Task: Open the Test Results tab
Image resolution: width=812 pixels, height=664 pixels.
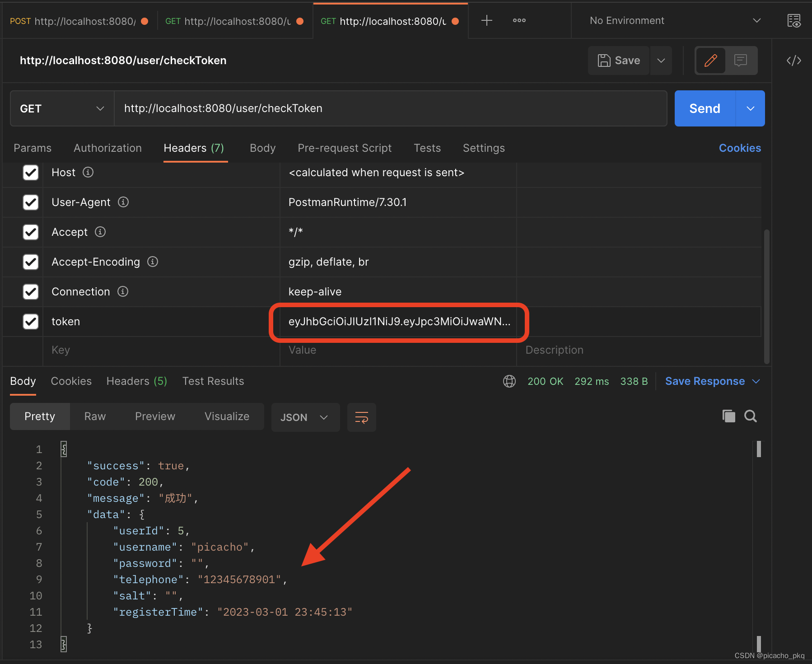Action: (x=213, y=381)
